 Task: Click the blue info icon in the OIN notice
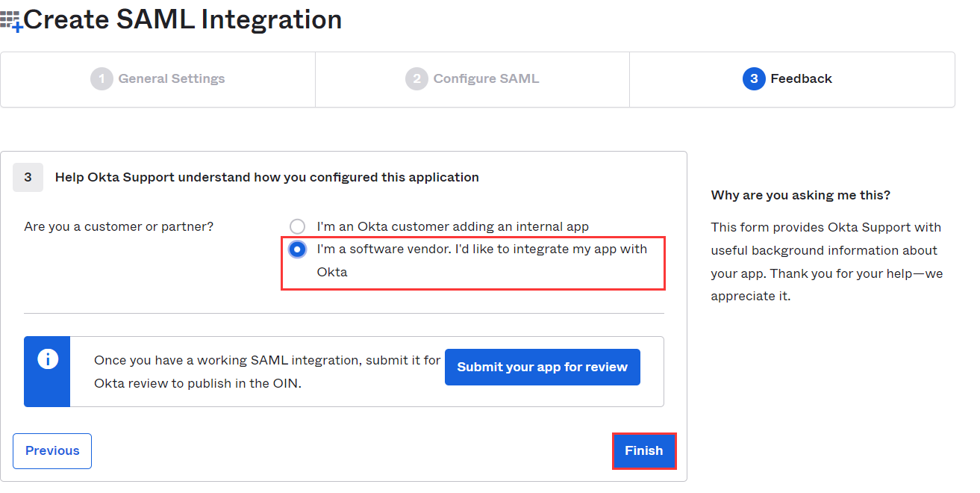(47, 359)
